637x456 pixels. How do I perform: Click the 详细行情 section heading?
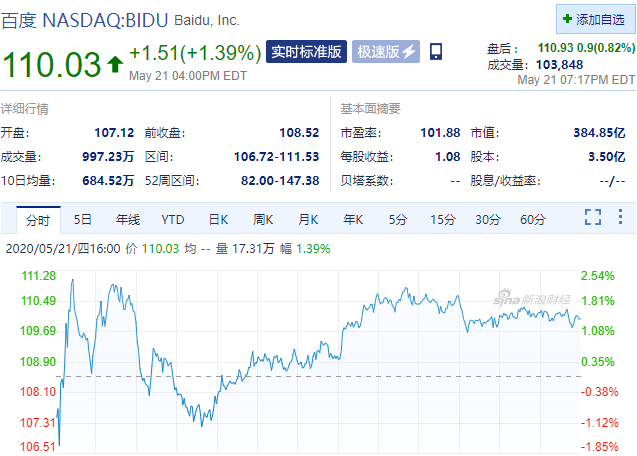tap(25, 109)
